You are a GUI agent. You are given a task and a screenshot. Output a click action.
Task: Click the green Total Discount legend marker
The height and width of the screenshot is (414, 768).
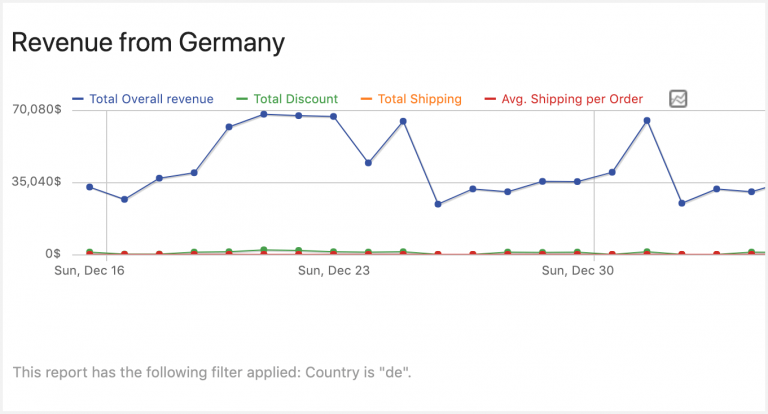click(242, 99)
